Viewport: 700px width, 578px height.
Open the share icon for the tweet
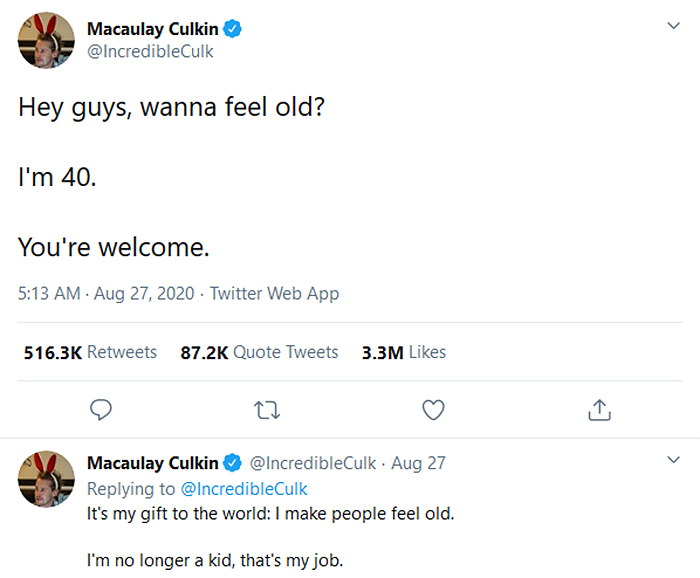[598, 410]
